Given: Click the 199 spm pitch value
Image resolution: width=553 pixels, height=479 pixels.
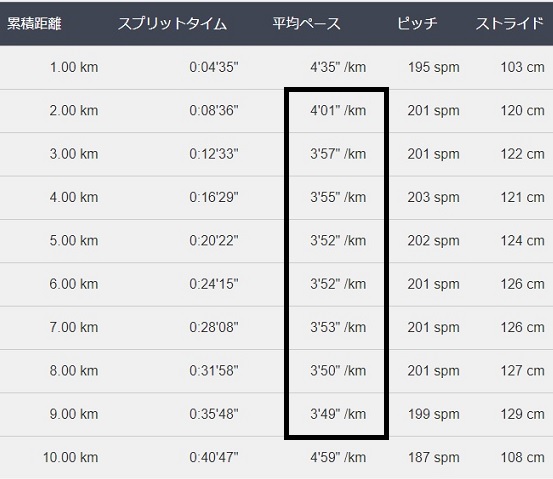Looking at the screenshot, I should click(x=434, y=414).
